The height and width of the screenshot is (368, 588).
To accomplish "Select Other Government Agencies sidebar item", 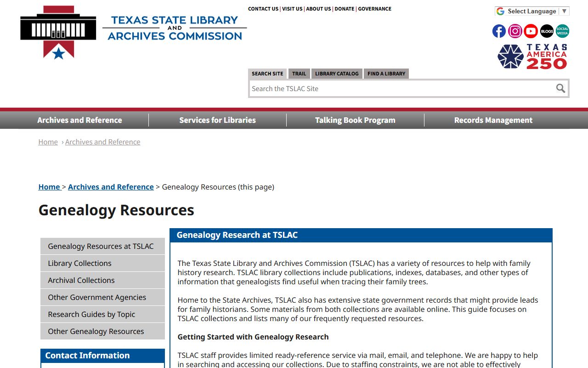I will (x=102, y=297).
